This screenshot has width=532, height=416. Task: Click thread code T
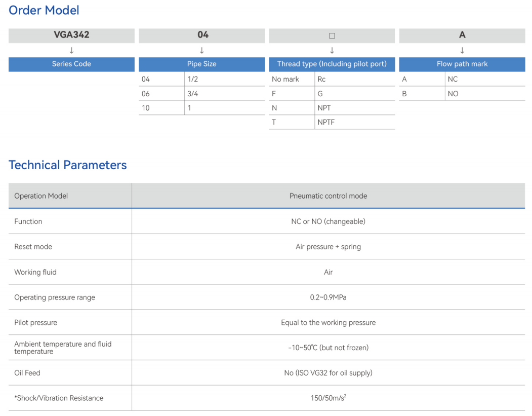pyautogui.click(x=274, y=122)
